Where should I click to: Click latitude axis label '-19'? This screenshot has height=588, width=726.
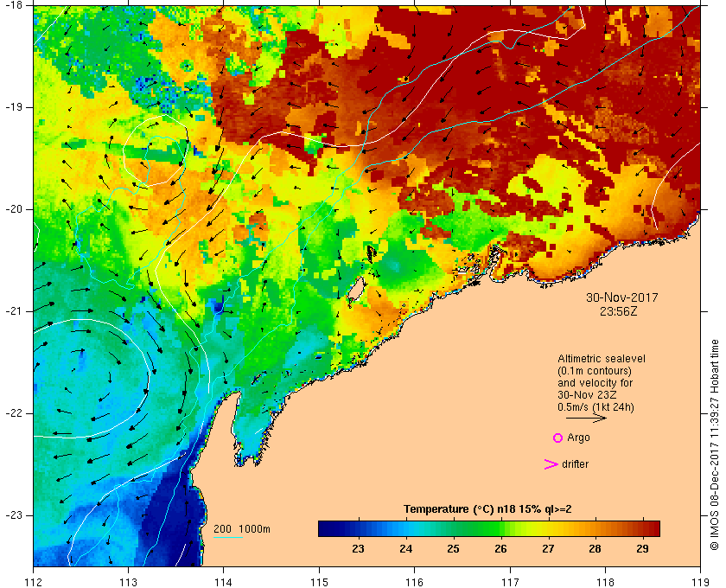[x=14, y=107]
